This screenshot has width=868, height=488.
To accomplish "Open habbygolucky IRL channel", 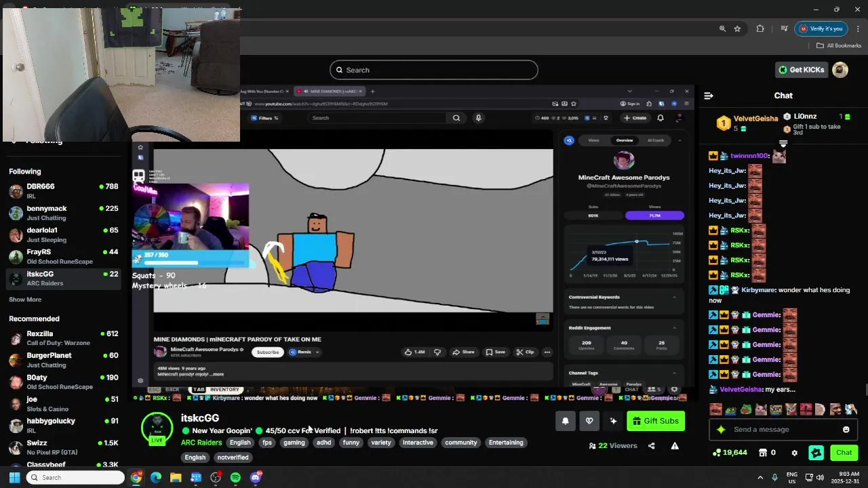I will [64, 426].
